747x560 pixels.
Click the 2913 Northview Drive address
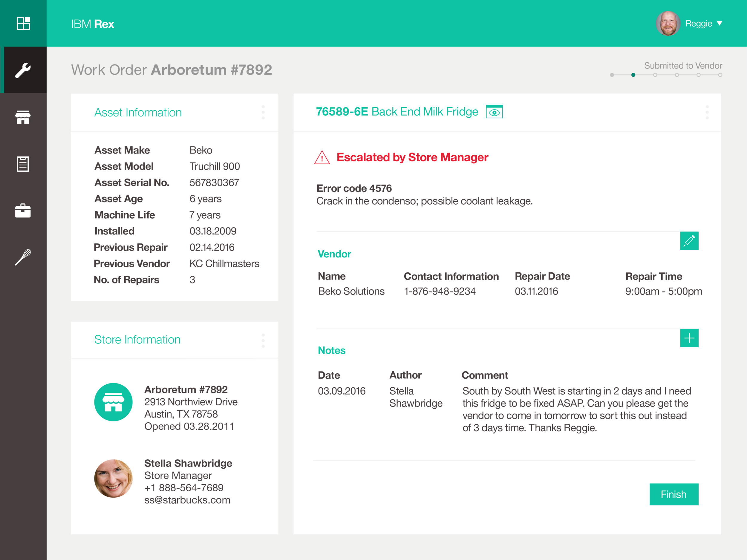coord(191,402)
